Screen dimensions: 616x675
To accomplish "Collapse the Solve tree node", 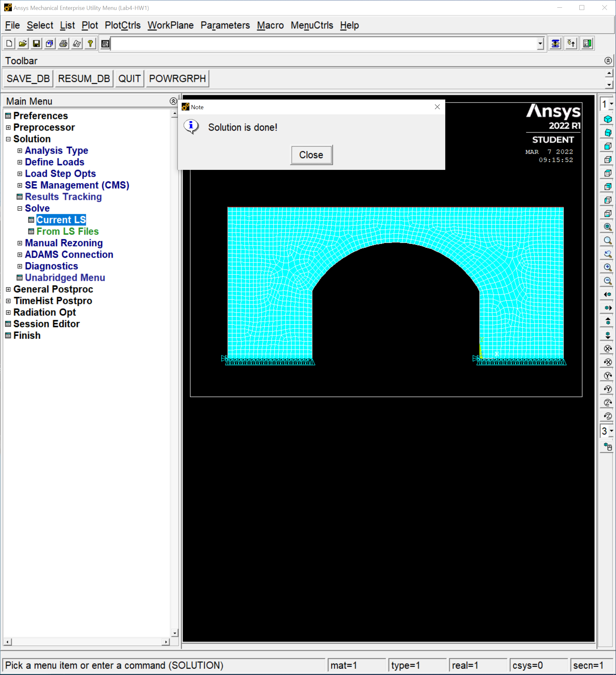I will (x=20, y=208).
